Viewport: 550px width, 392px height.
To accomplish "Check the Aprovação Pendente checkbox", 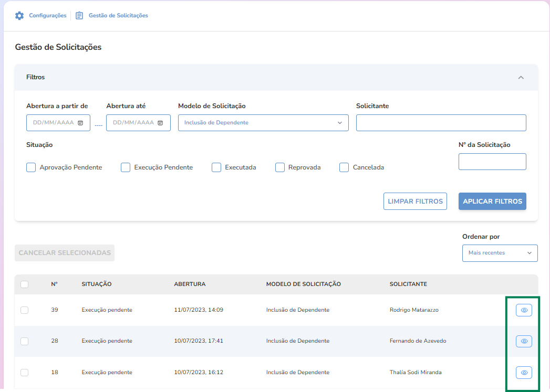I will click(31, 167).
